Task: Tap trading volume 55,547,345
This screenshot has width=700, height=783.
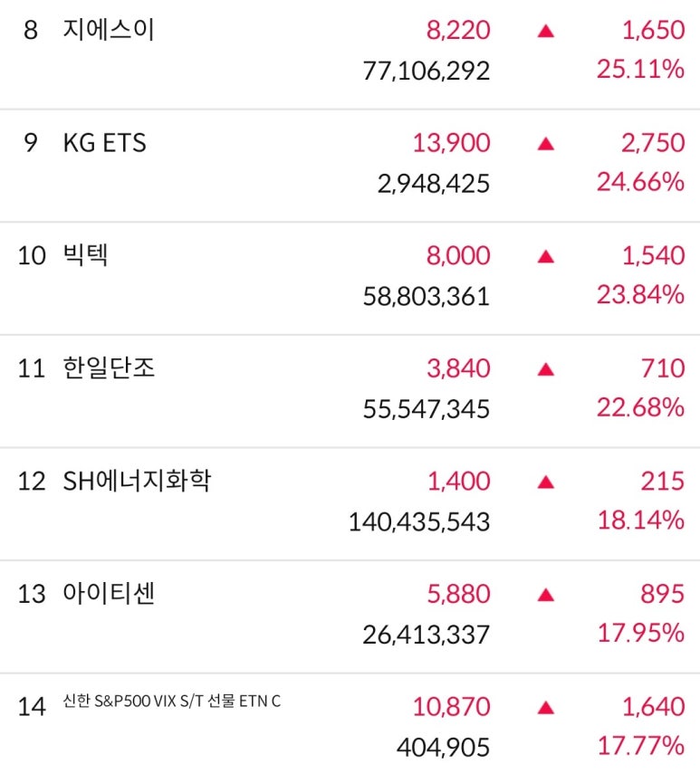Action: [427, 409]
